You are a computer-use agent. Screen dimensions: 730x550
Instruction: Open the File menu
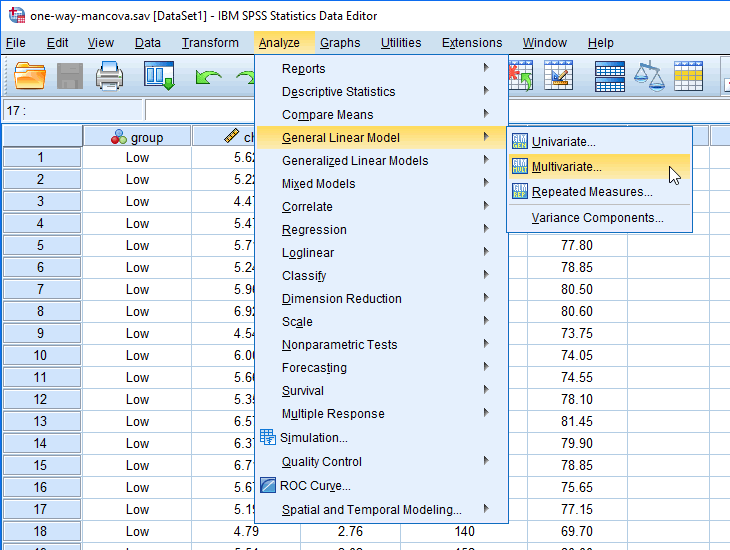pos(16,43)
